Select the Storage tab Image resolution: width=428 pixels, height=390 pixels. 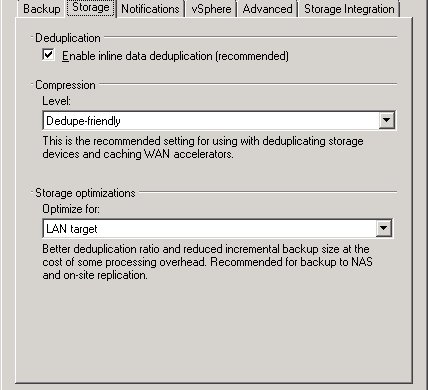coord(91,8)
